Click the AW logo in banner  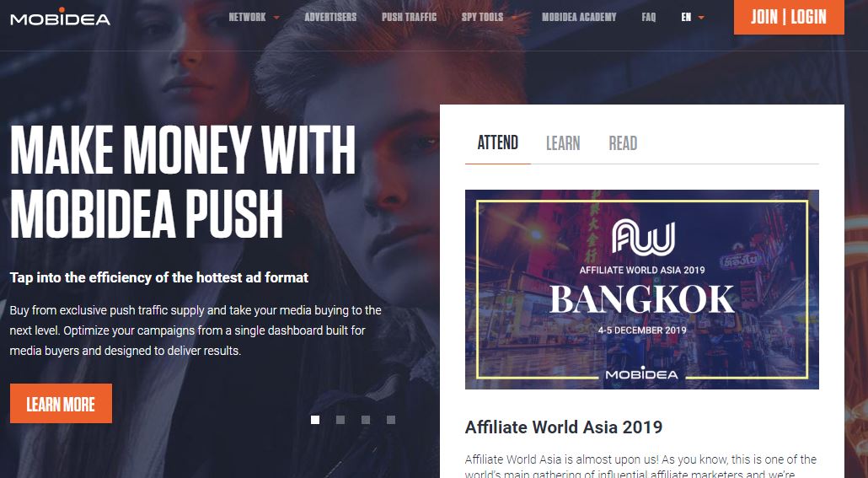click(643, 237)
